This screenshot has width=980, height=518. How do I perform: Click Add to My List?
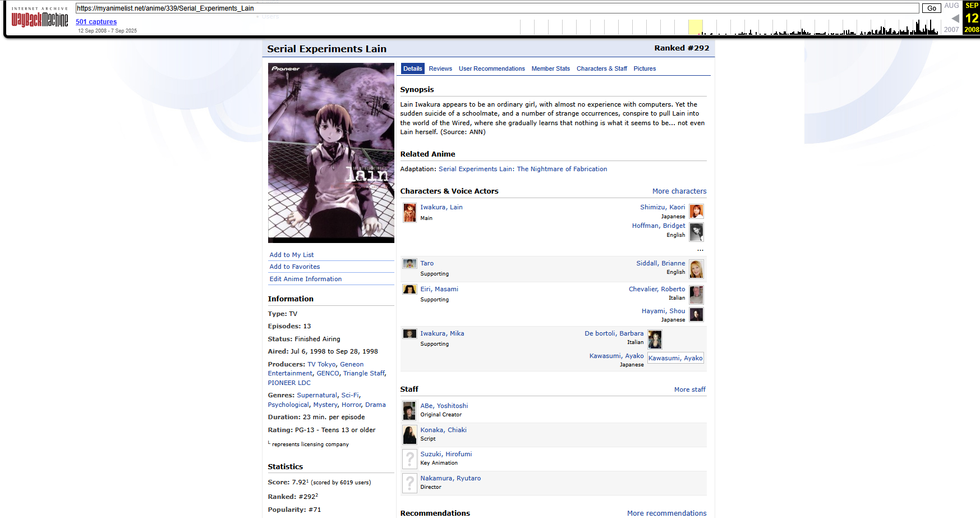click(x=292, y=255)
